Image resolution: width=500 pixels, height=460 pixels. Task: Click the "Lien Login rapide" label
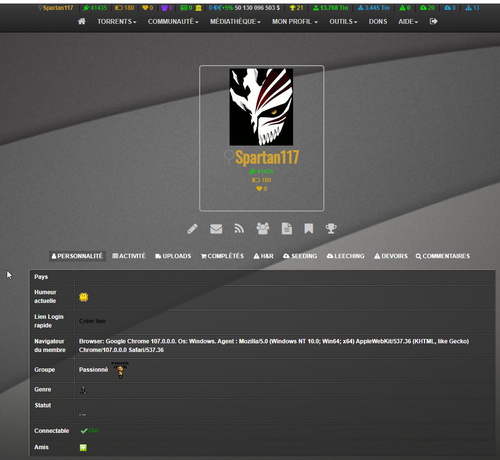click(x=49, y=321)
